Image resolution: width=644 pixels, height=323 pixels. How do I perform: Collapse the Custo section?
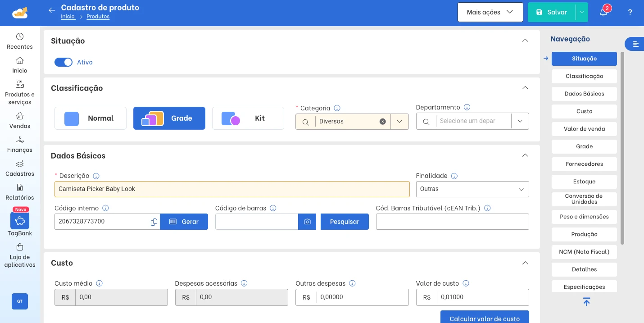[x=525, y=263]
